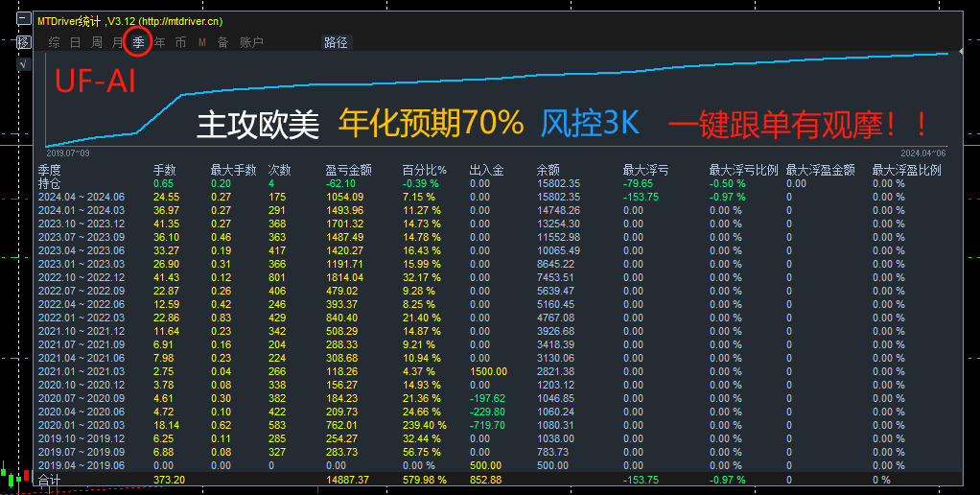
Task: Collapse the MTDriver panel with the minus button
Action: (24, 19)
